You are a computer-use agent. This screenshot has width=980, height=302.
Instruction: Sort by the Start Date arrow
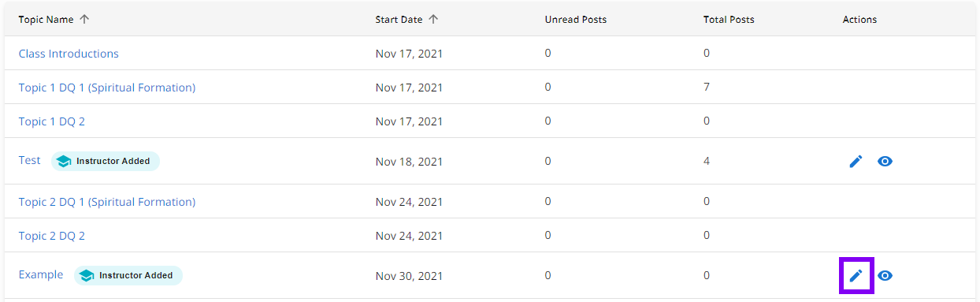click(433, 20)
